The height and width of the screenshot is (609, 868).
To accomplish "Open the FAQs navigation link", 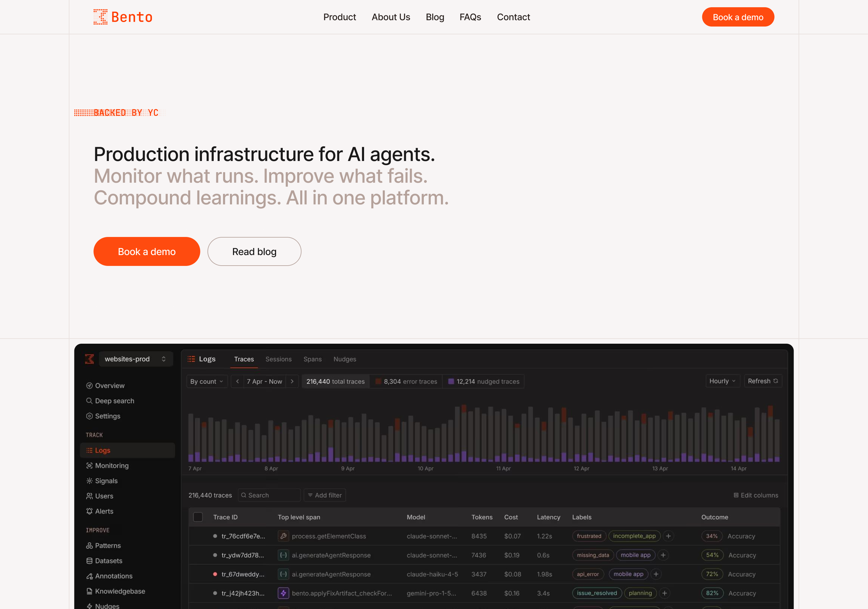I will pos(470,17).
